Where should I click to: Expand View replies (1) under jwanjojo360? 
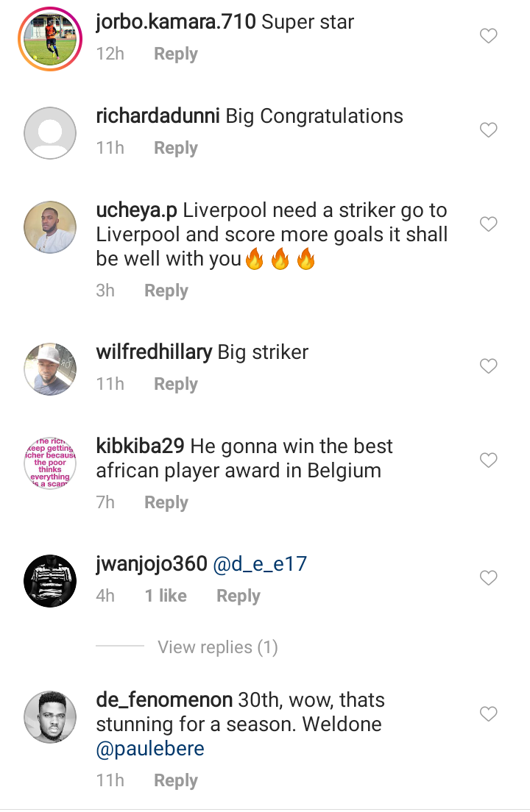click(218, 647)
